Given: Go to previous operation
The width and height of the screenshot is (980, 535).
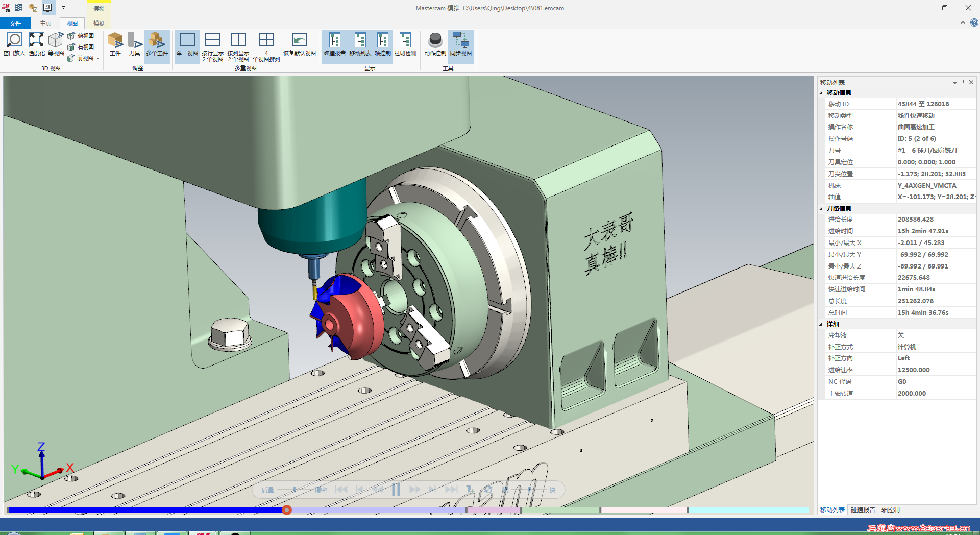Looking at the screenshot, I should click(359, 490).
